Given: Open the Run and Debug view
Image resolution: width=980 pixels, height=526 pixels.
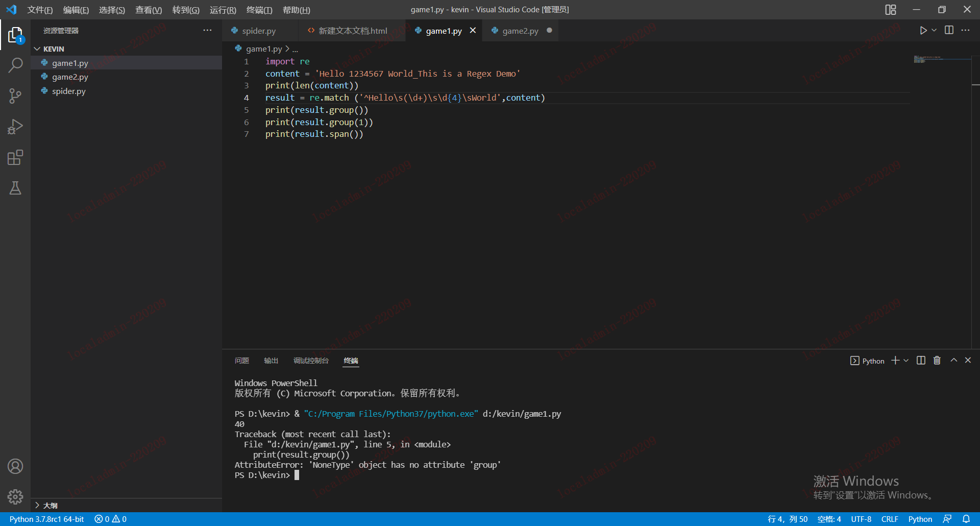Looking at the screenshot, I should tap(15, 127).
